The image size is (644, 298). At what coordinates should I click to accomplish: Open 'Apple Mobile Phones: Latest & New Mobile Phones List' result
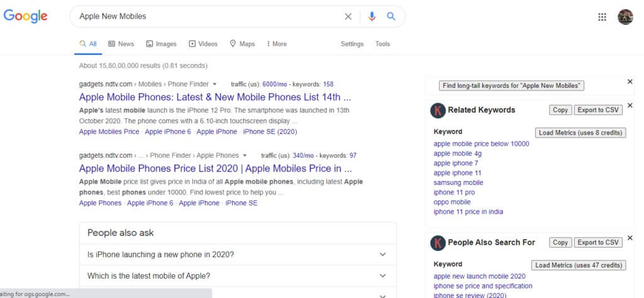pyautogui.click(x=215, y=97)
